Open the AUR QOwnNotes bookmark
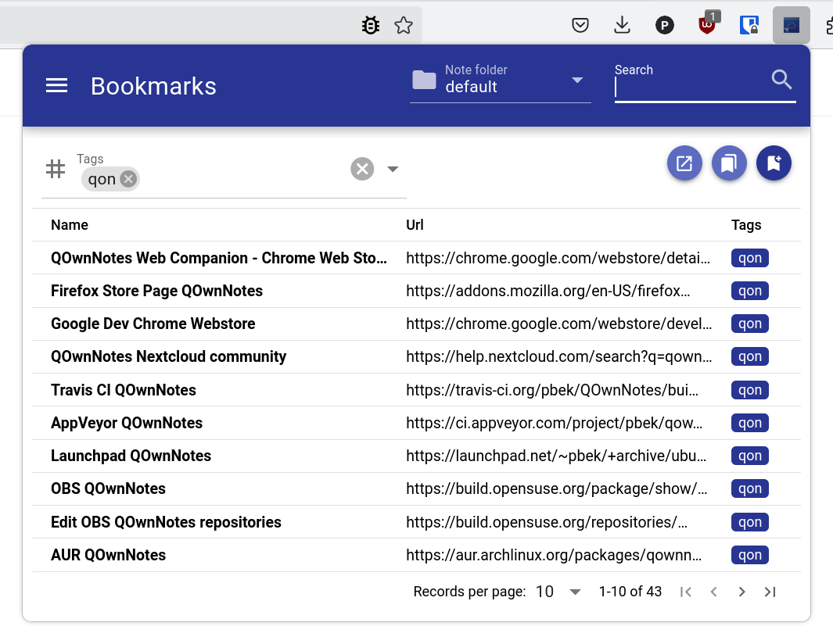 [x=108, y=555]
